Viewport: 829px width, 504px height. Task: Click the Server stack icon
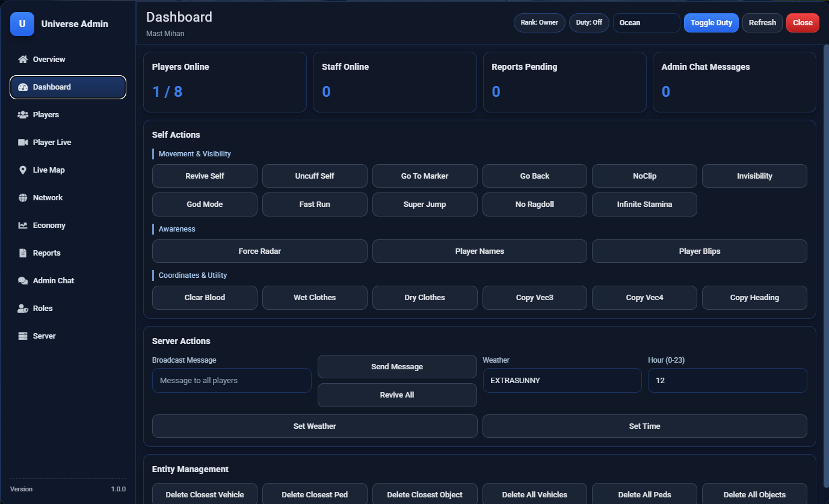click(x=23, y=336)
